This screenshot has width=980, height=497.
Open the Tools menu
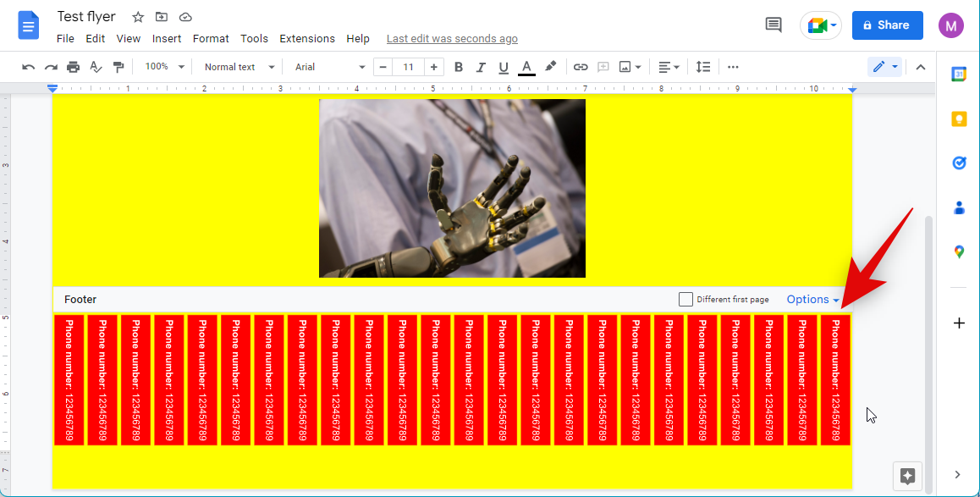254,39
